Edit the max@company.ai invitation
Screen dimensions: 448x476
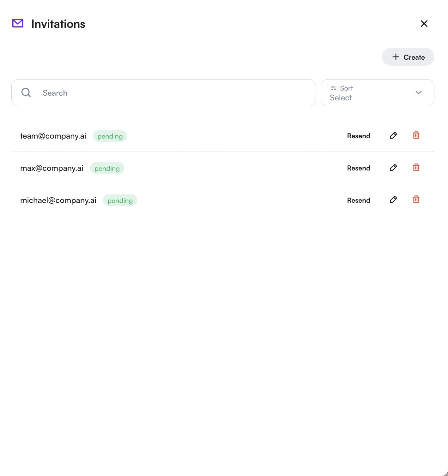393,168
